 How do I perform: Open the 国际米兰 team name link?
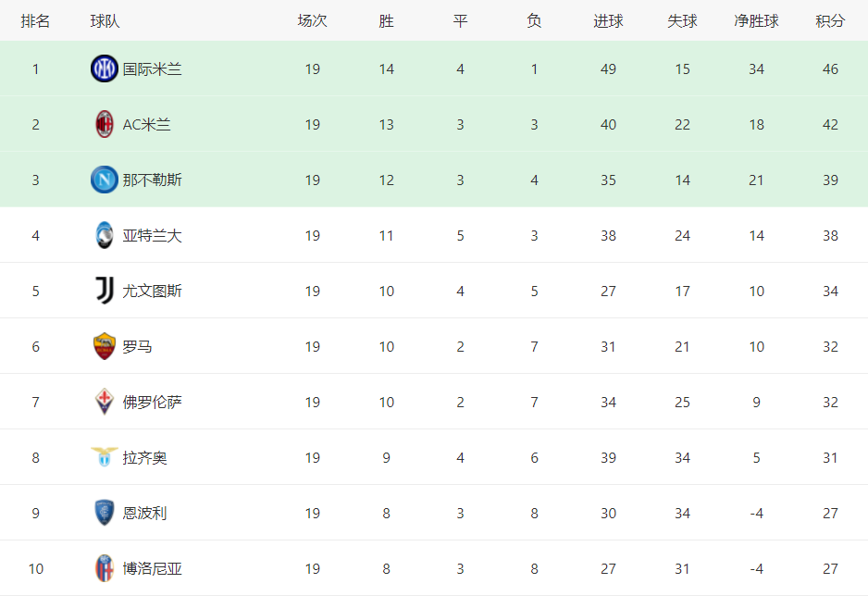coord(153,69)
